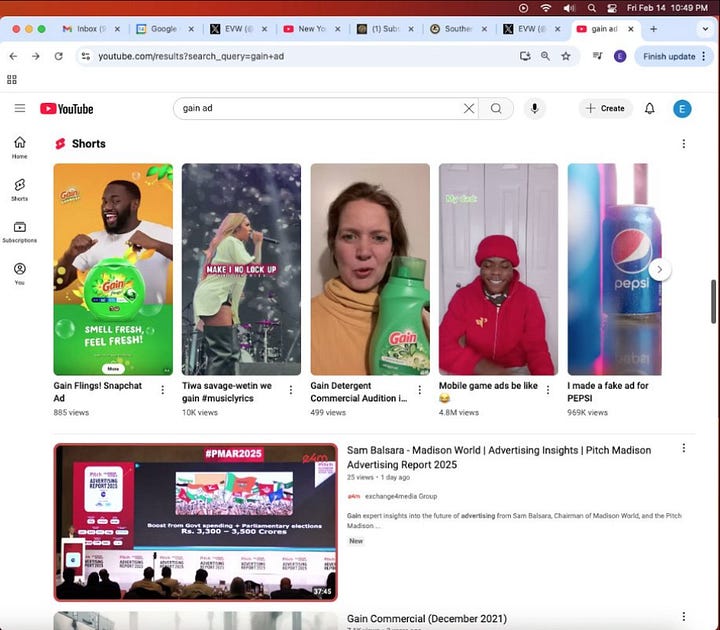
Task: View site information icon in address bar
Action: tap(86, 56)
